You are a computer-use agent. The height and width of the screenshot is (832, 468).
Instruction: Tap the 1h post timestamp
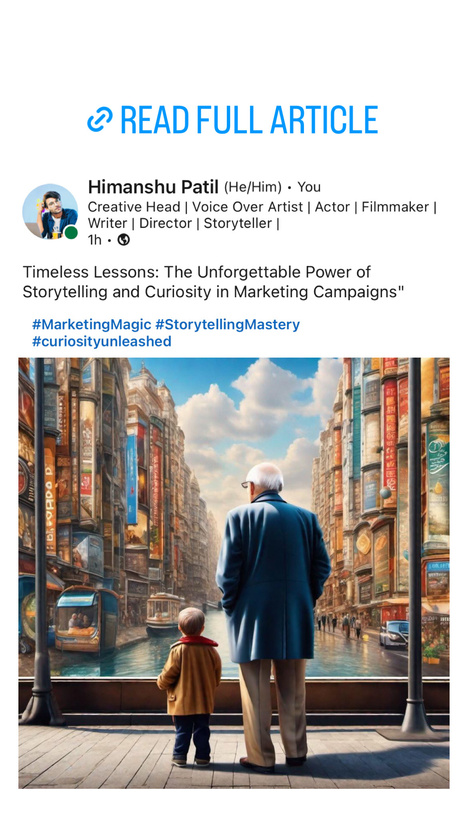[94, 240]
